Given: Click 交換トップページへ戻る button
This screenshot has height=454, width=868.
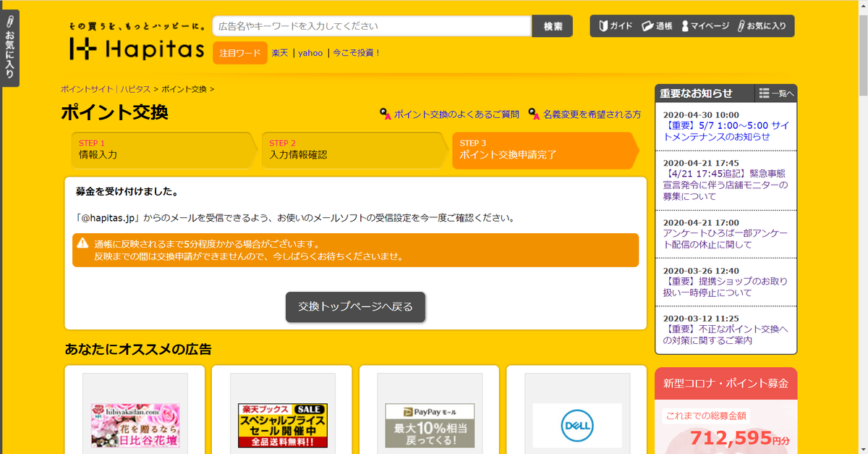Looking at the screenshot, I should pos(355,307).
